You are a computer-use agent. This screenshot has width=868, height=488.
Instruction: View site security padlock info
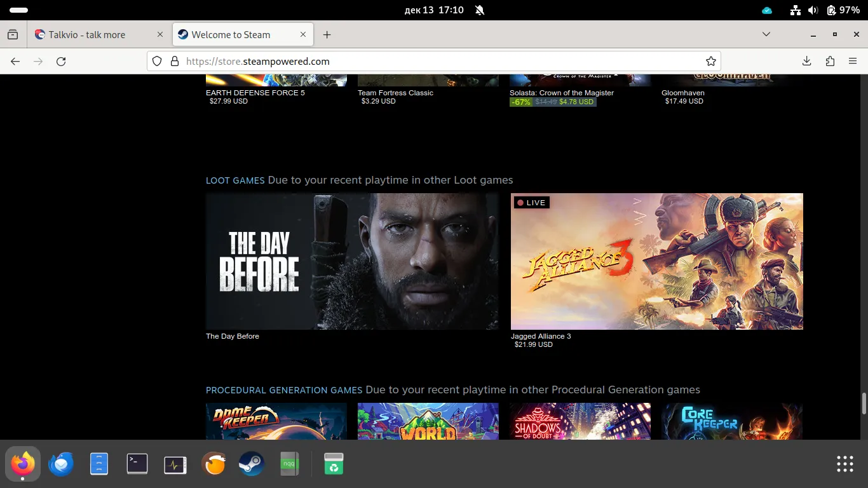point(175,62)
